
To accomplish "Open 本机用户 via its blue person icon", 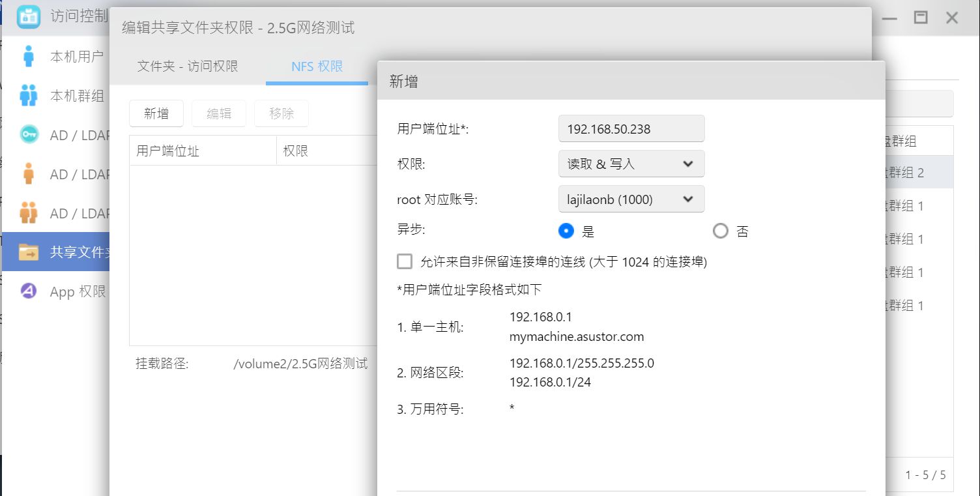I will pyautogui.click(x=28, y=56).
